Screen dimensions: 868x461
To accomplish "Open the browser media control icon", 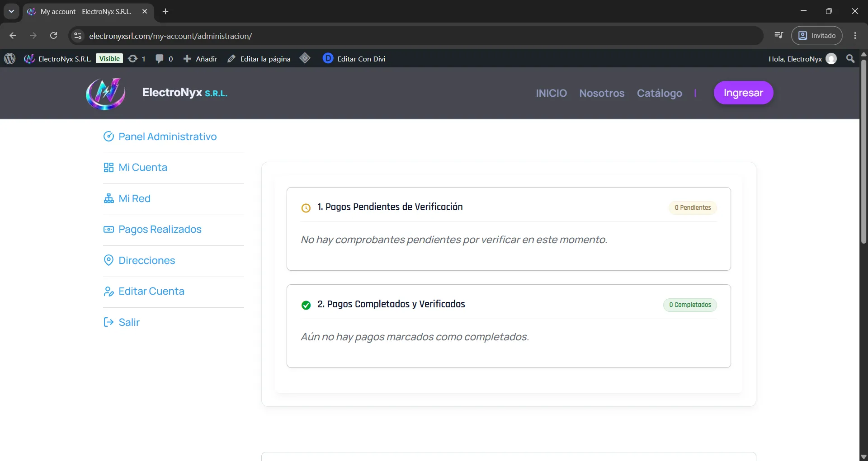I will [x=778, y=35].
